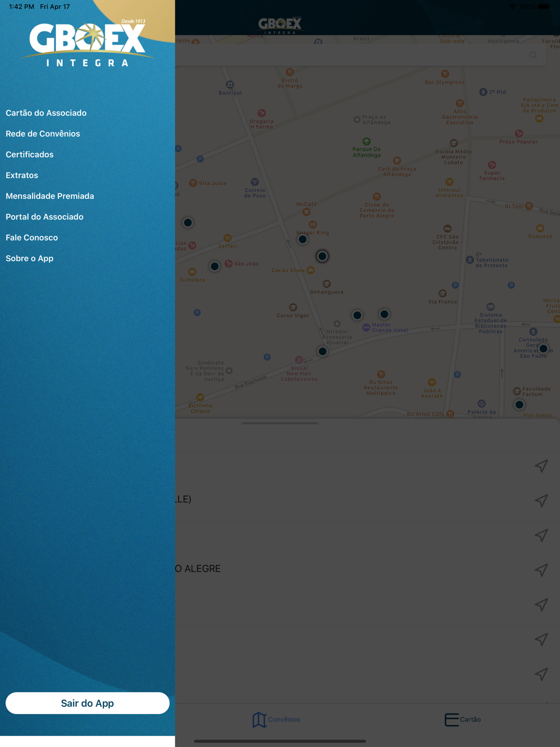This screenshot has height=747, width=560.
Task: Tap the Tumelero store marker
Action: pos(192,272)
